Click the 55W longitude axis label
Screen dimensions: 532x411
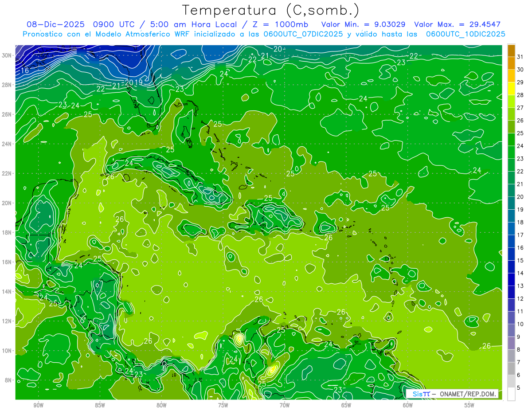(x=469, y=405)
